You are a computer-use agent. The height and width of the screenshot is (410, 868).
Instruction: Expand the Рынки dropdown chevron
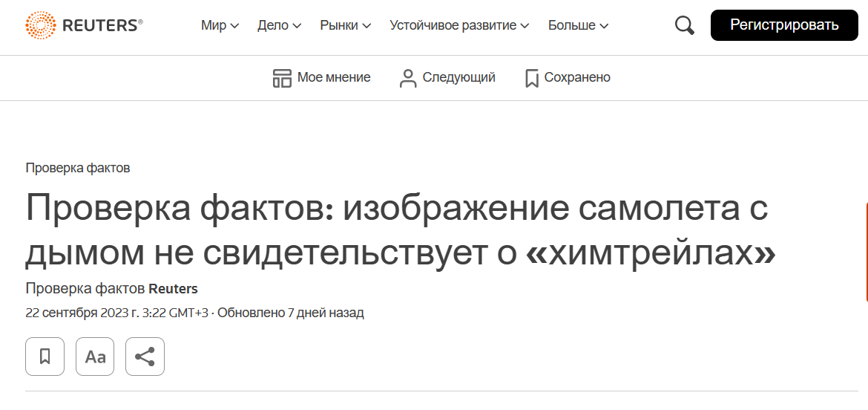pos(366,25)
